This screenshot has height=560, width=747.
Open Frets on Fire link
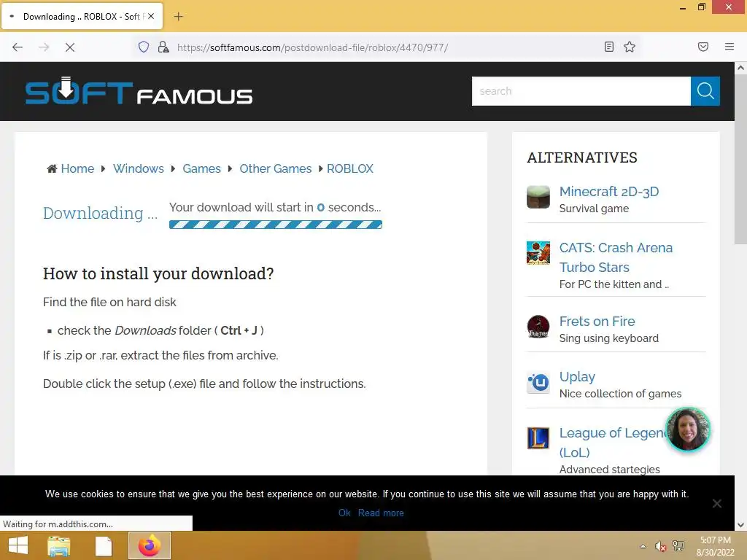597,322
